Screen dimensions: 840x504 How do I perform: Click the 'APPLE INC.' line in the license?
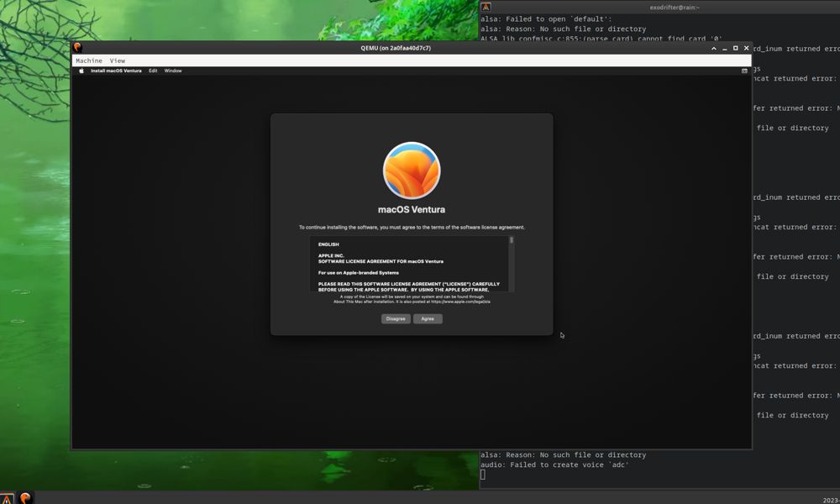[x=331, y=255]
